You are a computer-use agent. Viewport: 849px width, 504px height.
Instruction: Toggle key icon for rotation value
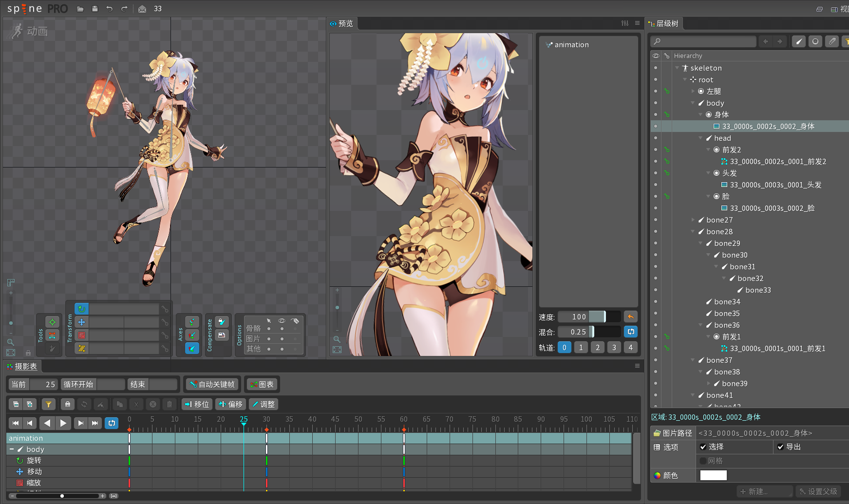[165, 309]
